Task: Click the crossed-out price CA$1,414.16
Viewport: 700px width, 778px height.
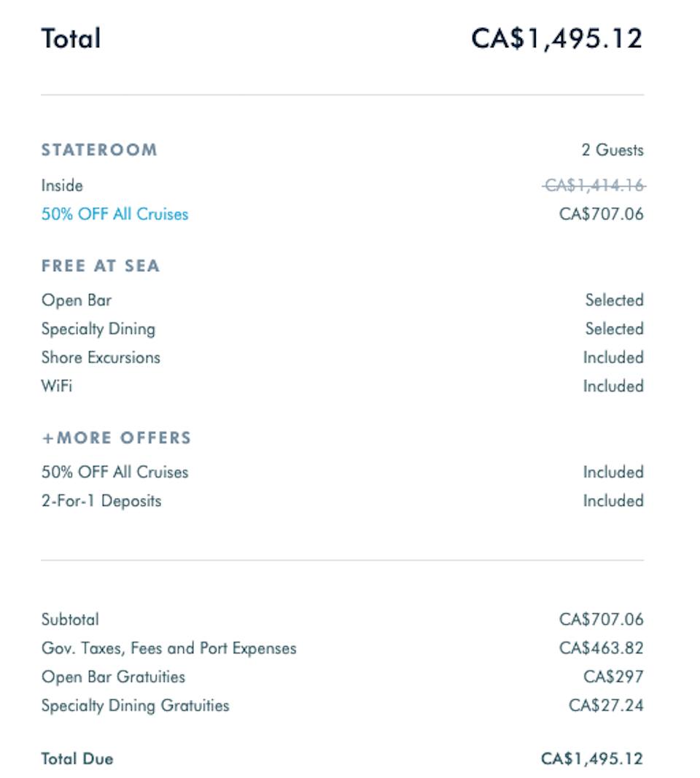Action: (594, 186)
